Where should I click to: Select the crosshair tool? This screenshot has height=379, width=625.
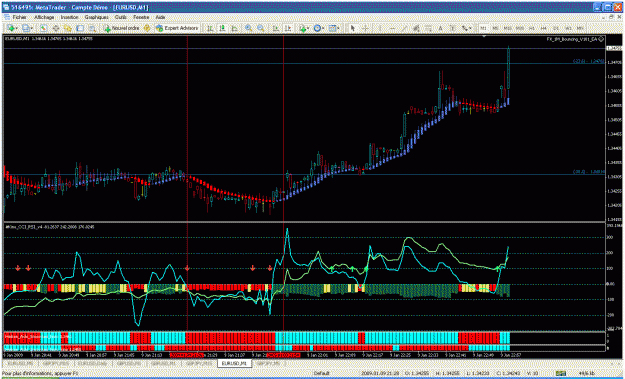click(x=365, y=28)
